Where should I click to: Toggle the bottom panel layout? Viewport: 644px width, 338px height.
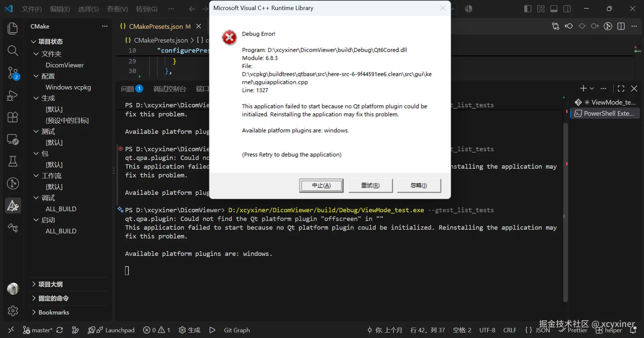tap(554, 9)
